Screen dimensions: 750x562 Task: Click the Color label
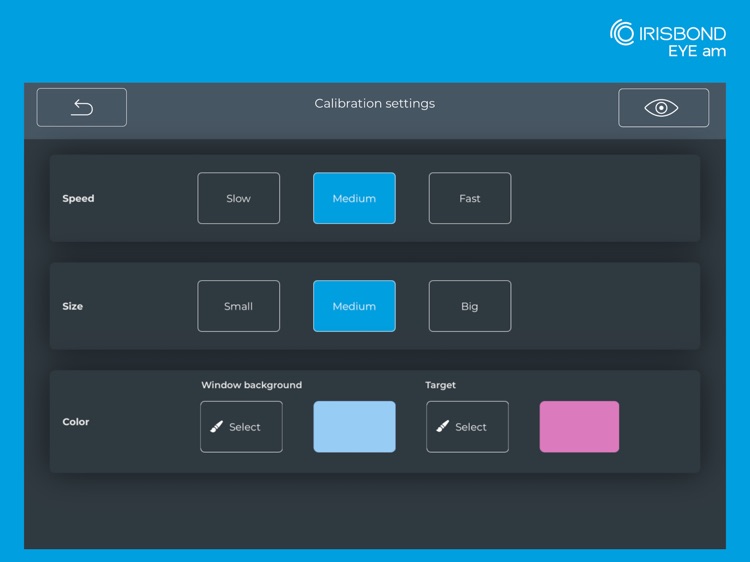pos(76,422)
